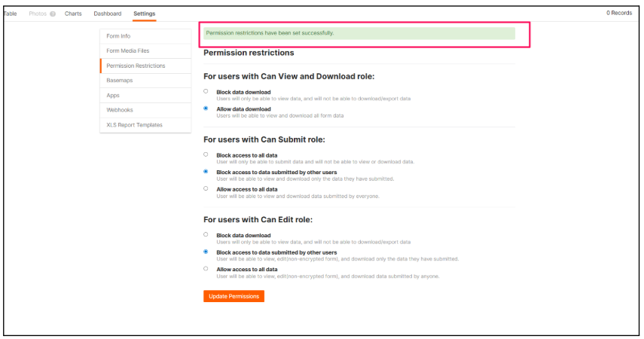Open the Webhooks settings section
644x339 pixels.
(x=119, y=110)
